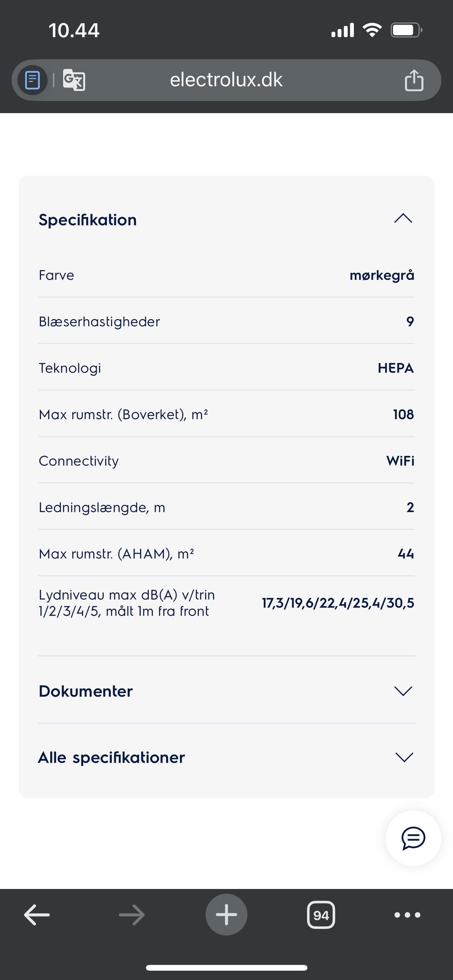Open the reader mode page icon
This screenshot has width=453, height=980.
click(x=32, y=80)
